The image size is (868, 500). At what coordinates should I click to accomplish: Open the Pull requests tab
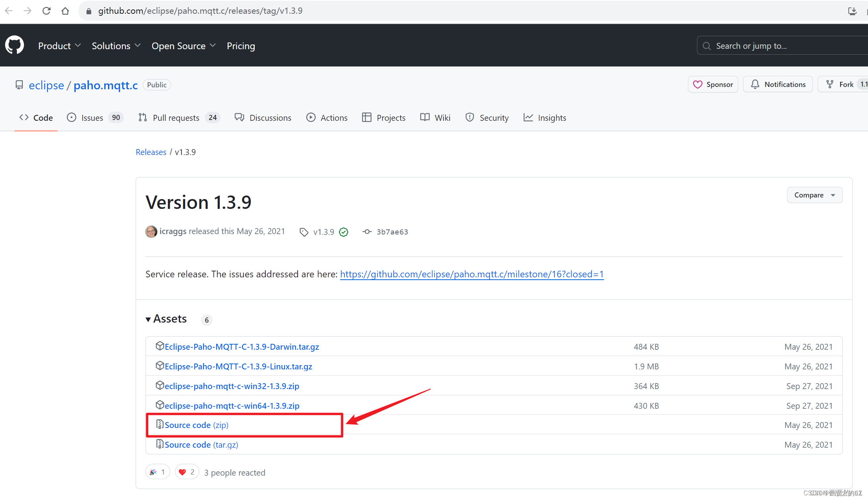click(176, 118)
